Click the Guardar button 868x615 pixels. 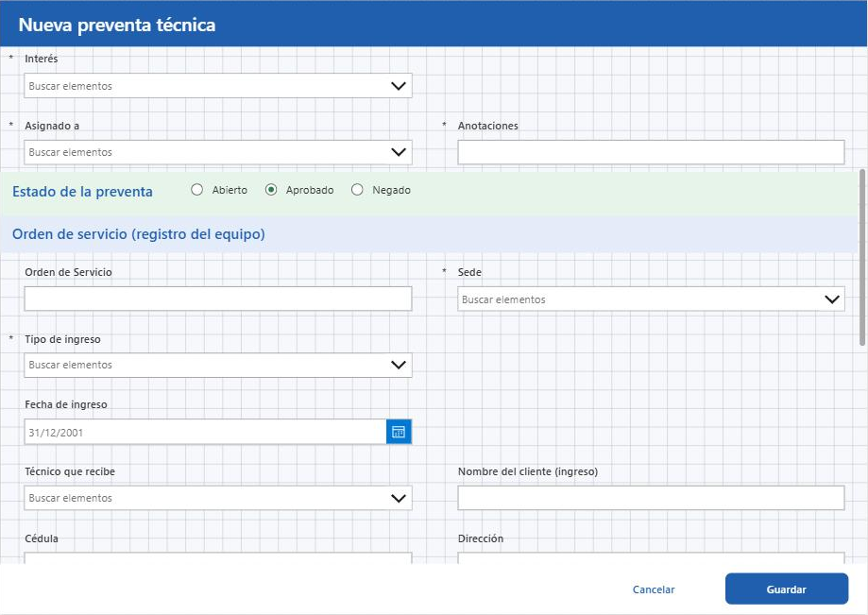tap(787, 589)
